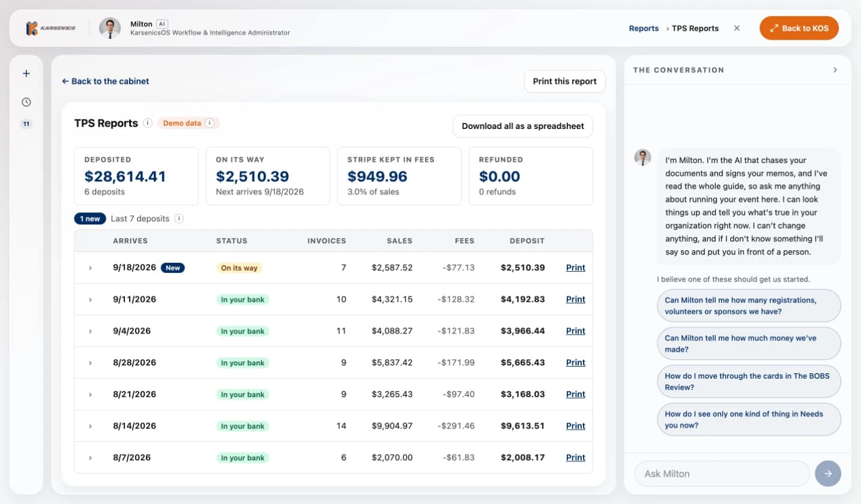Click the Deposit column header
Image resolution: width=861 pixels, height=504 pixels.
pyautogui.click(x=527, y=241)
